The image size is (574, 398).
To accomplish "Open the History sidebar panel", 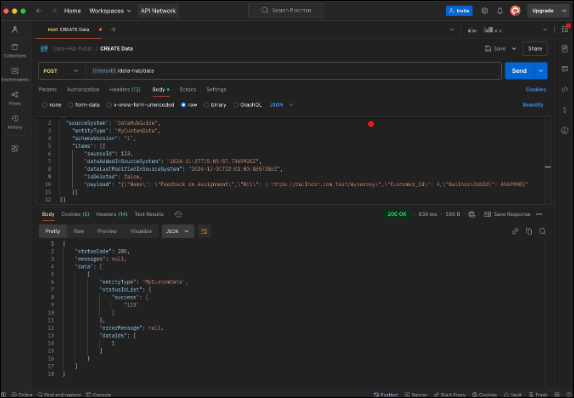I will 15,122.
